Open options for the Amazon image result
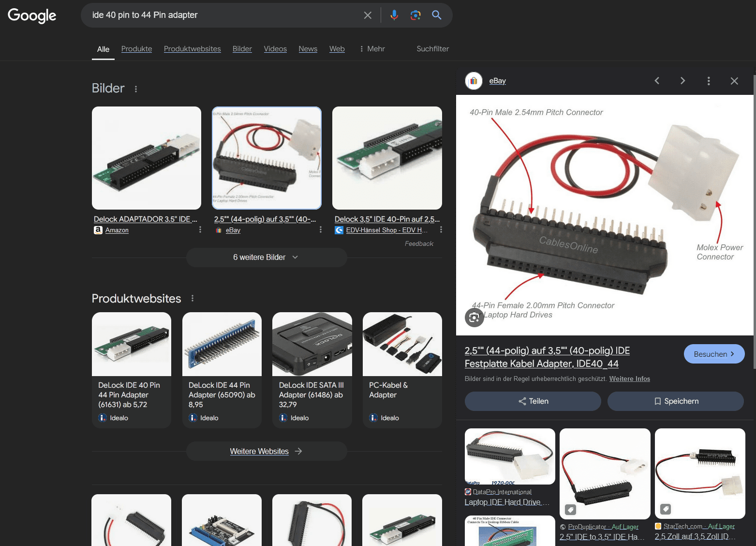The height and width of the screenshot is (546, 756). [x=200, y=229]
